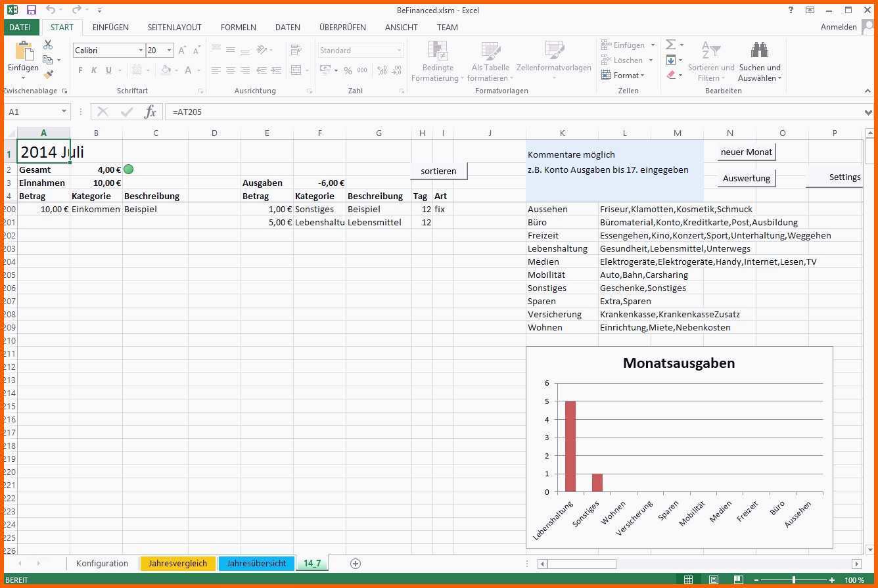Click the Help question mark icon
Image resolution: width=878 pixels, height=588 pixels.
(x=791, y=10)
